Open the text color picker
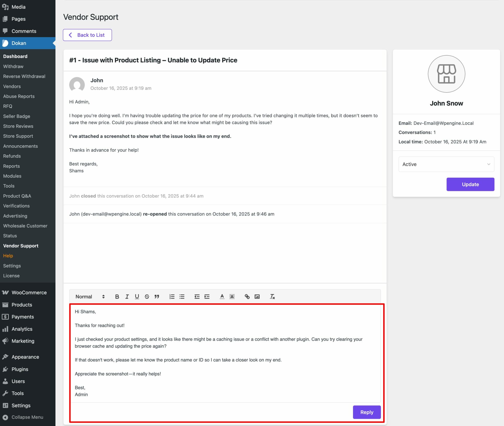The height and width of the screenshot is (426, 504). click(222, 296)
